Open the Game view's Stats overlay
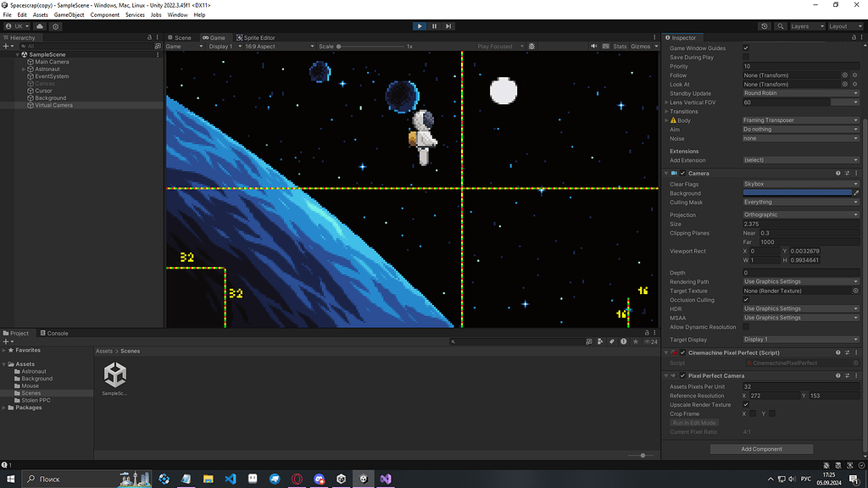Viewport: 868px width, 488px height. (620, 46)
